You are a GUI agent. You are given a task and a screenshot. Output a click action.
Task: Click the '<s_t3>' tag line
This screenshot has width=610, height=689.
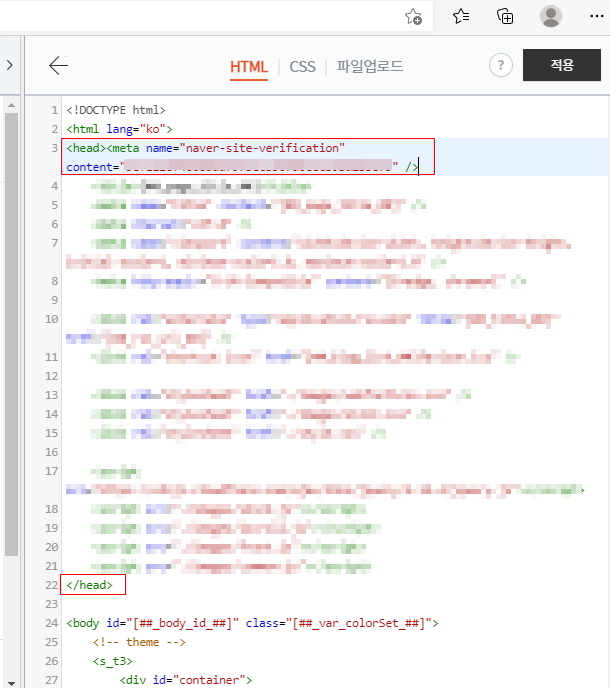113,661
